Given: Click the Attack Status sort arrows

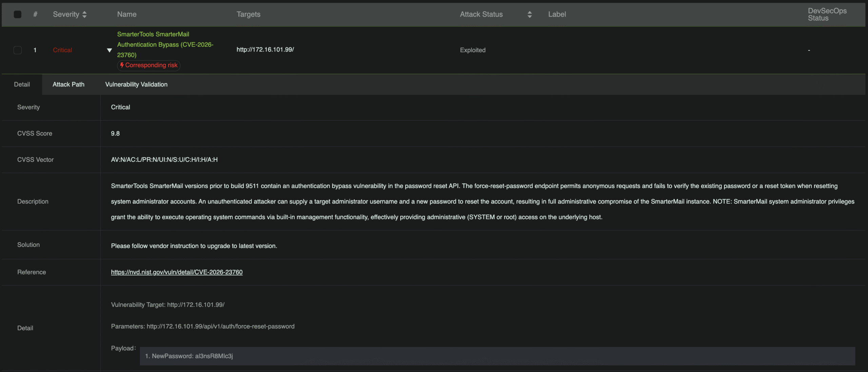Looking at the screenshot, I should (x=529, y=14).
